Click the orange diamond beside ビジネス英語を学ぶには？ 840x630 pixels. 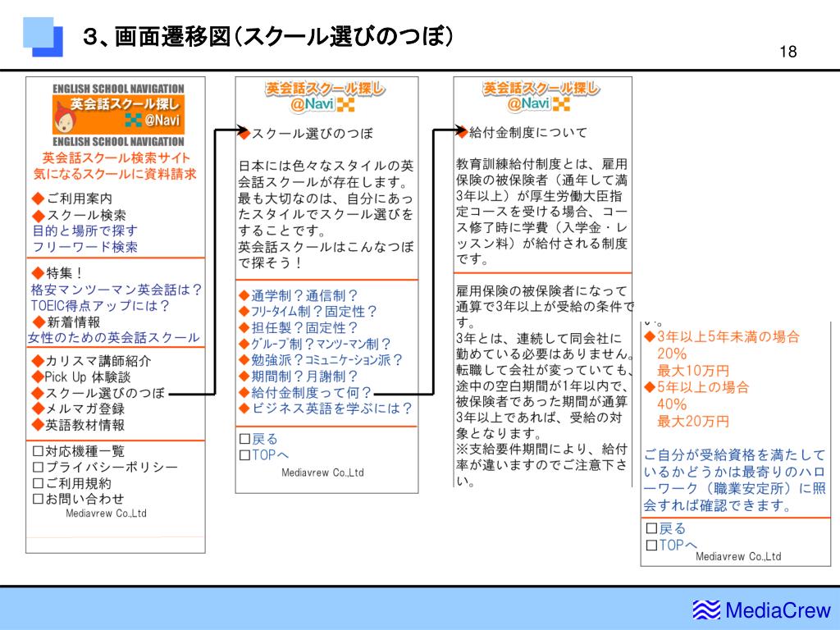pos(244,409)
